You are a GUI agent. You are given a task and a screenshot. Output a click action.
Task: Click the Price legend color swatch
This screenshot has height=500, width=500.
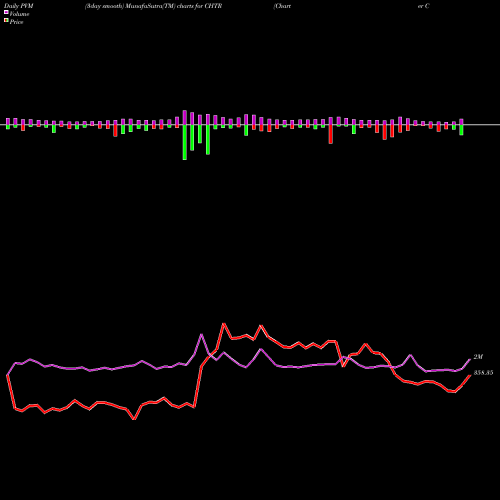(x=6, y=21)
